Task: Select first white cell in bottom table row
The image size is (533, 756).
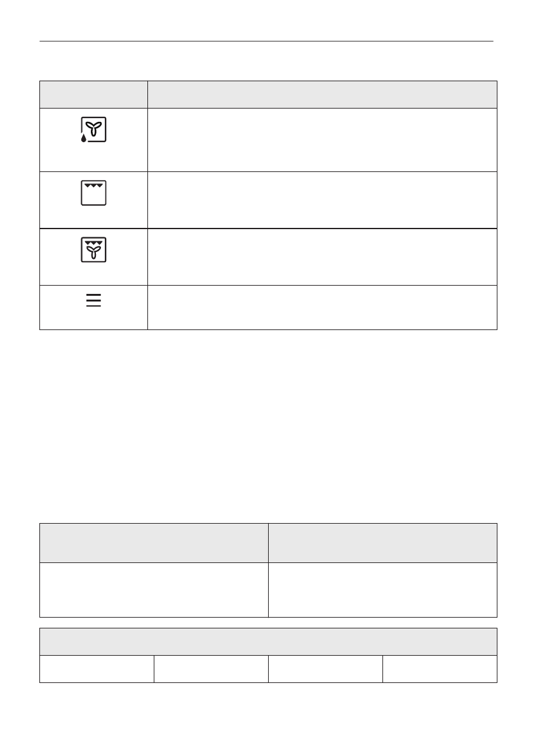Action: point(97,669)
